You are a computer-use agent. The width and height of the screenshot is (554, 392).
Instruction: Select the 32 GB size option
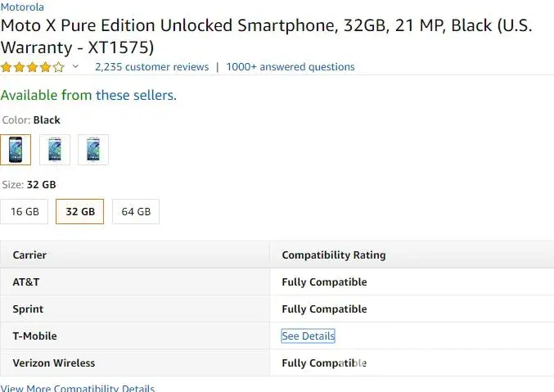point(80,211)
